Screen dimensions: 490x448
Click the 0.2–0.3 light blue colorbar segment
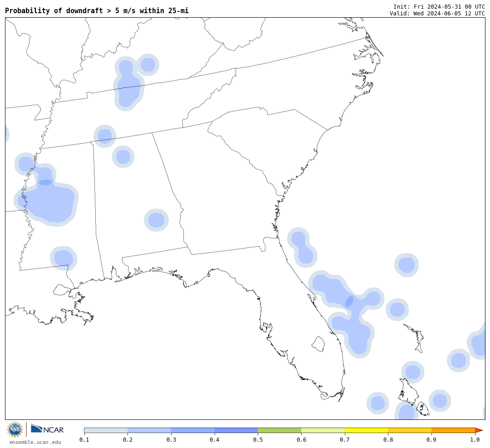(149, 430)
